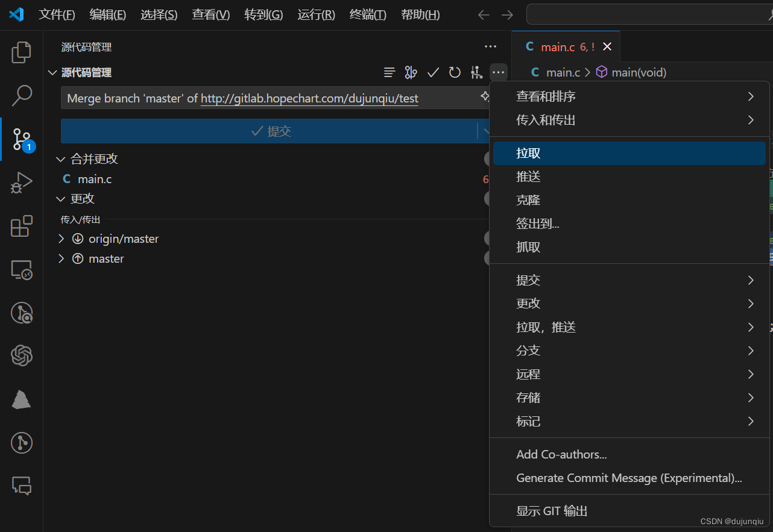The height and width of the screenshot is (532, 773).
Task: Select 签出到... in the menu
Action: click(629, 224)
